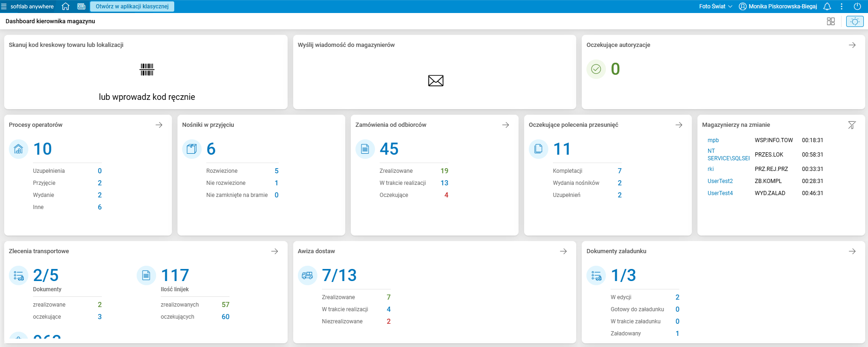The image size is (868, 347).
Task: Click the Ilość linijek document icon
Action: pos(146,275)
